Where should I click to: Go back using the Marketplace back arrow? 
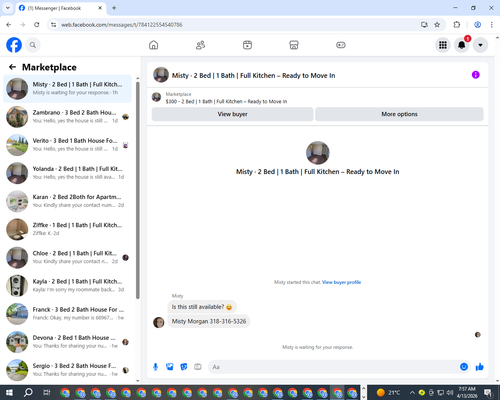tap(12, 67)
